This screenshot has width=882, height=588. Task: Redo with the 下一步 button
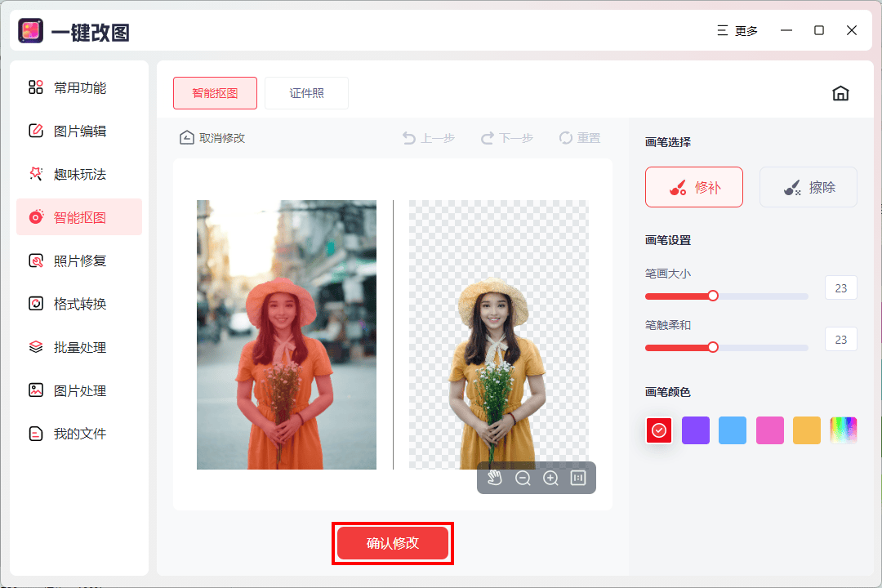pos(507,138)
